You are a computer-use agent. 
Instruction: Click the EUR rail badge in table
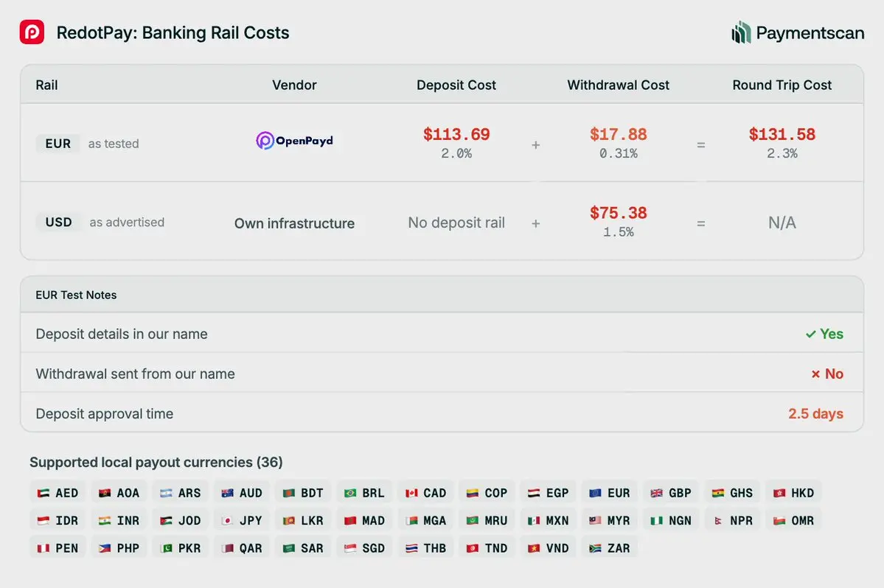point(58,144)
